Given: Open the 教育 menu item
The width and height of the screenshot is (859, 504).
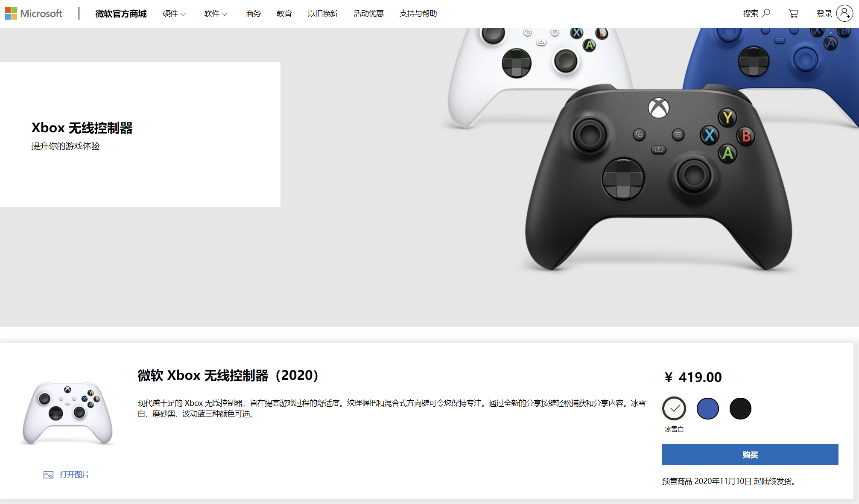Looking at the screenshot, I should [x=284, y=14].
